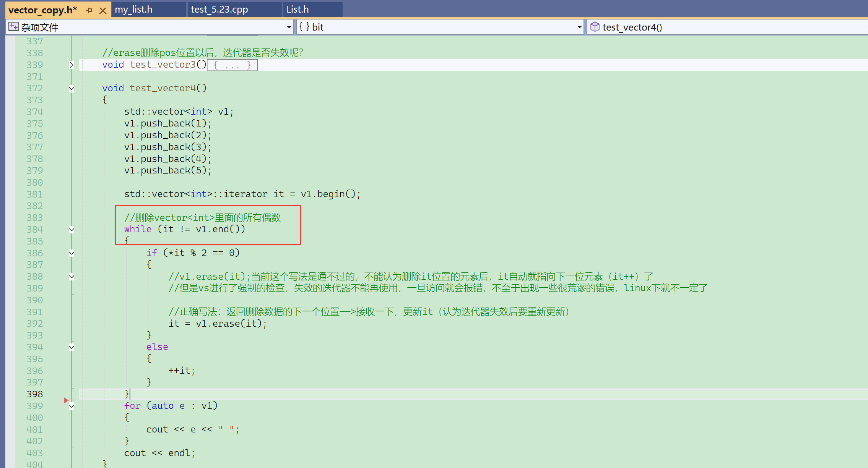This screenshot has width=868, height=468.
Task: Click the project file icon in navigation bar
Action: (x=13, y=27)
